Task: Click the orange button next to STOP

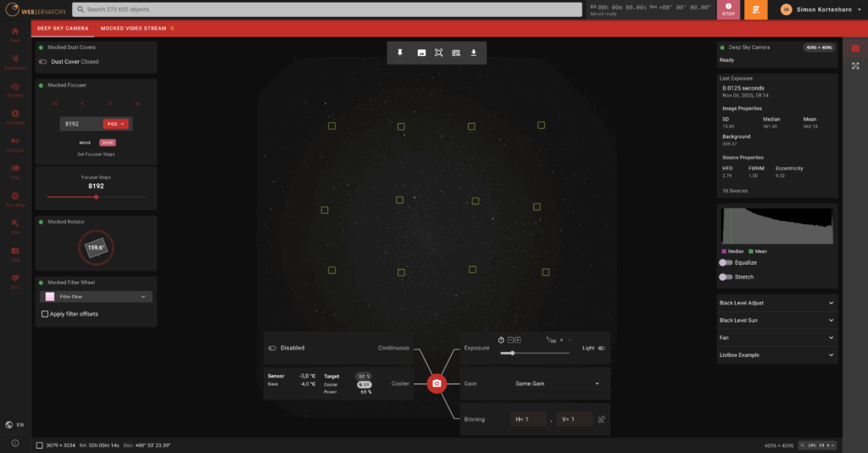Action: [755, 9]
